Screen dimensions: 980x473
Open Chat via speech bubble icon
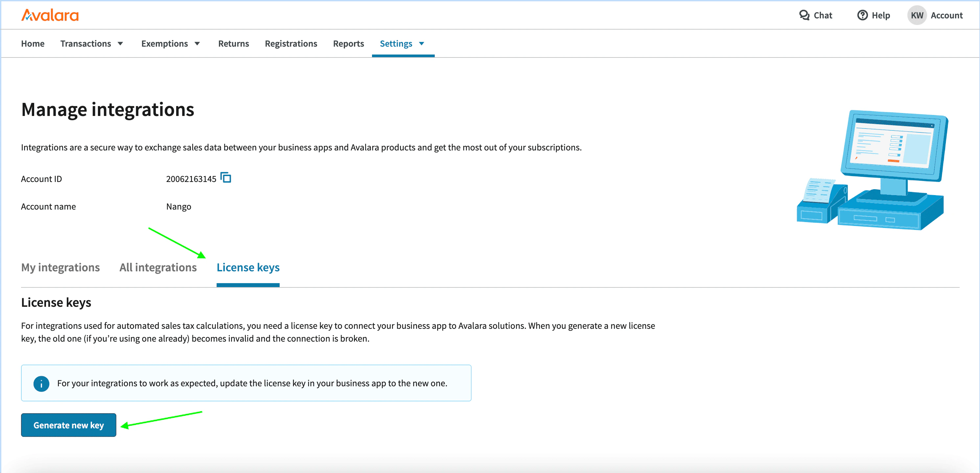point(804,15)
